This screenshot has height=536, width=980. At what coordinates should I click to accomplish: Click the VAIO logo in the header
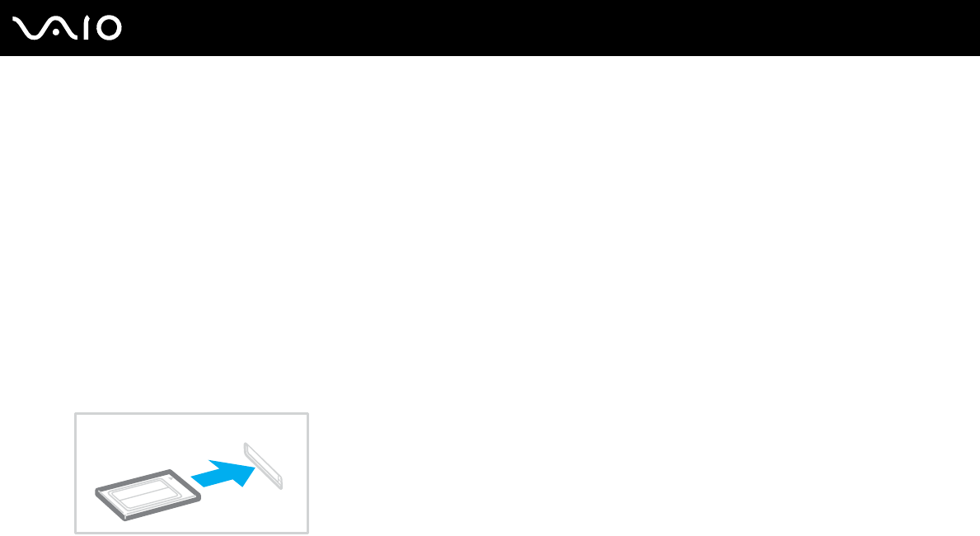coord(67,28)
